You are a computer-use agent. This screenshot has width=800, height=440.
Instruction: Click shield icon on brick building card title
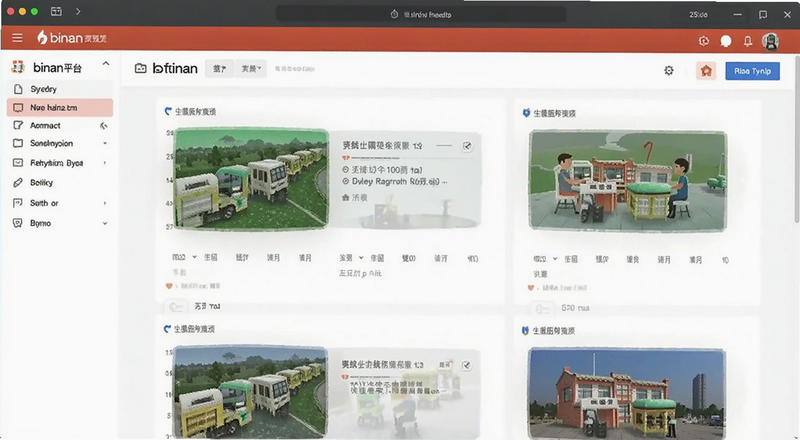pyautogui.click(x=525, y=331)
